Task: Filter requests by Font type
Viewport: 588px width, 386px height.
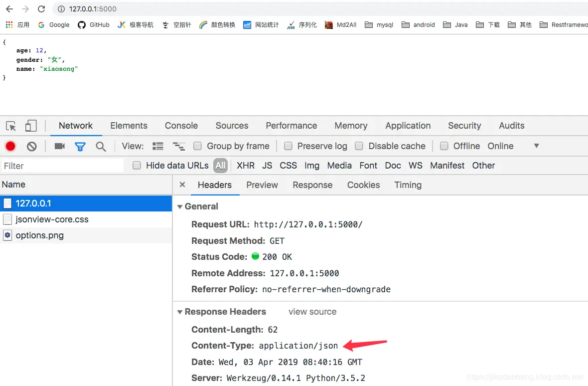Action: (x=368, y=166)
